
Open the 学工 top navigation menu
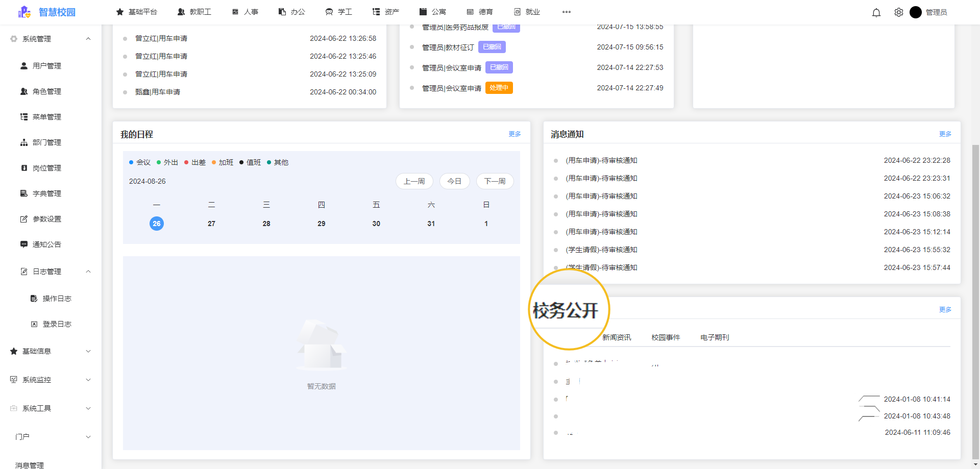[x=339, y=12]
